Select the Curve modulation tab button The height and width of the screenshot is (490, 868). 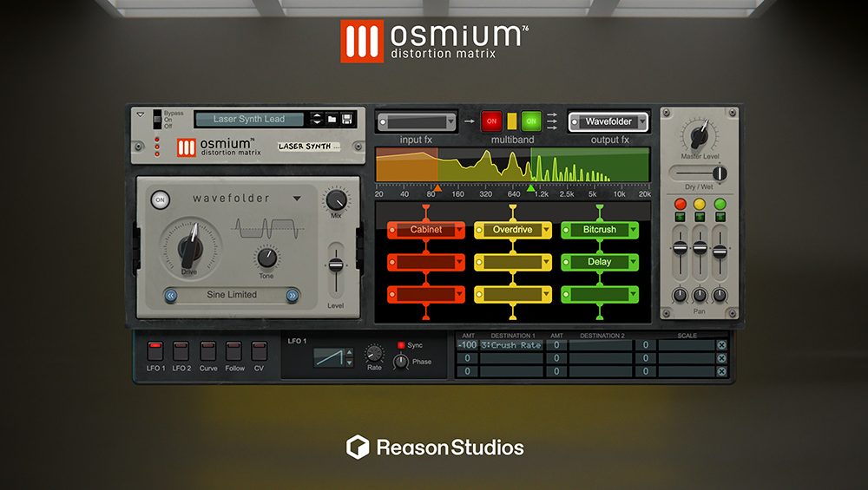207,350
